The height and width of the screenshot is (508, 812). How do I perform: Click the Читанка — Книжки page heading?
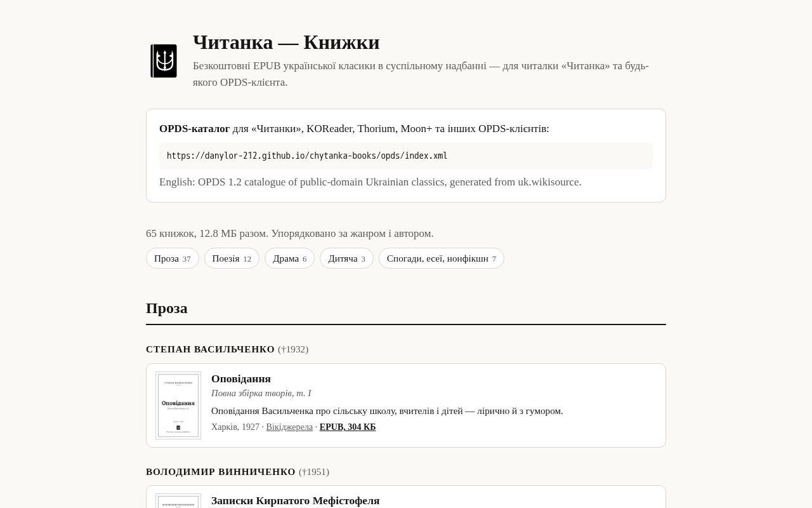pyautogui.click(x=286, y=42)
